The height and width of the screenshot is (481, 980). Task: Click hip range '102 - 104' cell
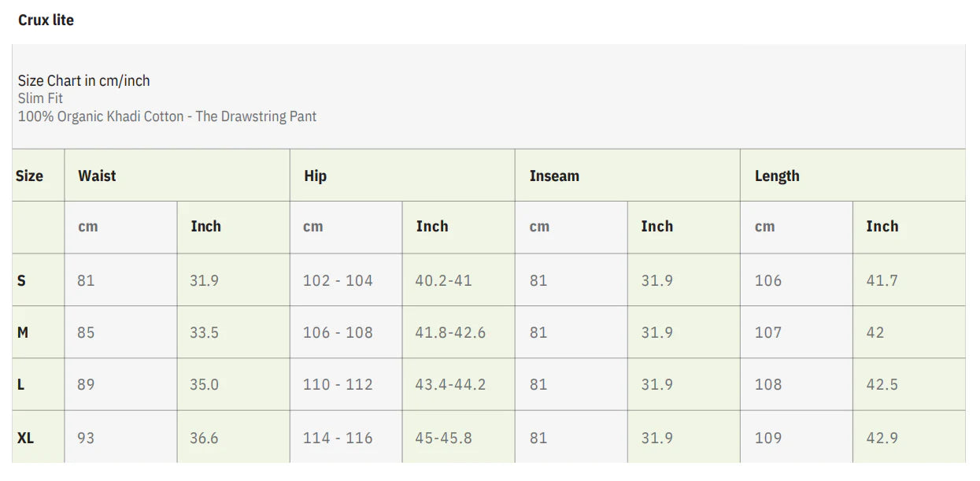(338, 280)
